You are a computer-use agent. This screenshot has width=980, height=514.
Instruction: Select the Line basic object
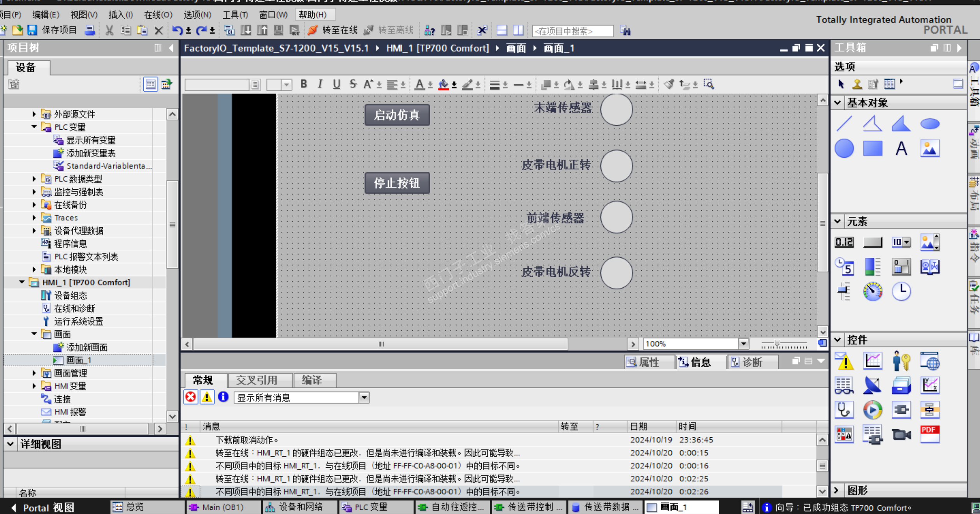pos(844,124)
